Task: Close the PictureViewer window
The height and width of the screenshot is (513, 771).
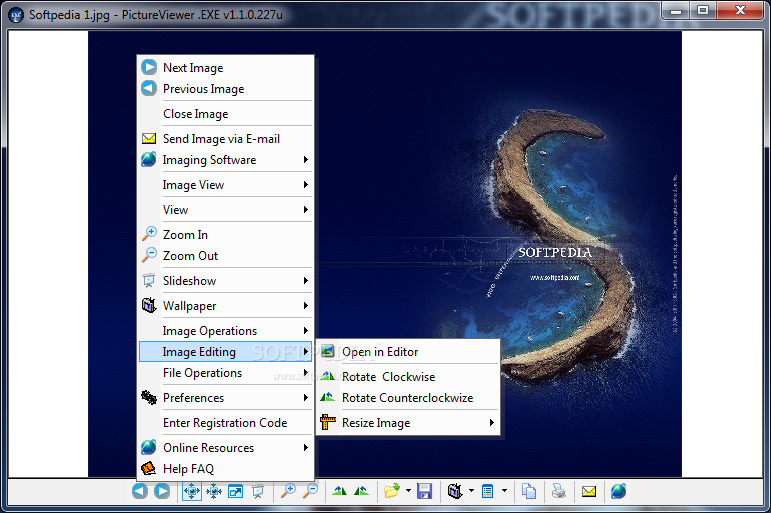Action: (740, 11)
